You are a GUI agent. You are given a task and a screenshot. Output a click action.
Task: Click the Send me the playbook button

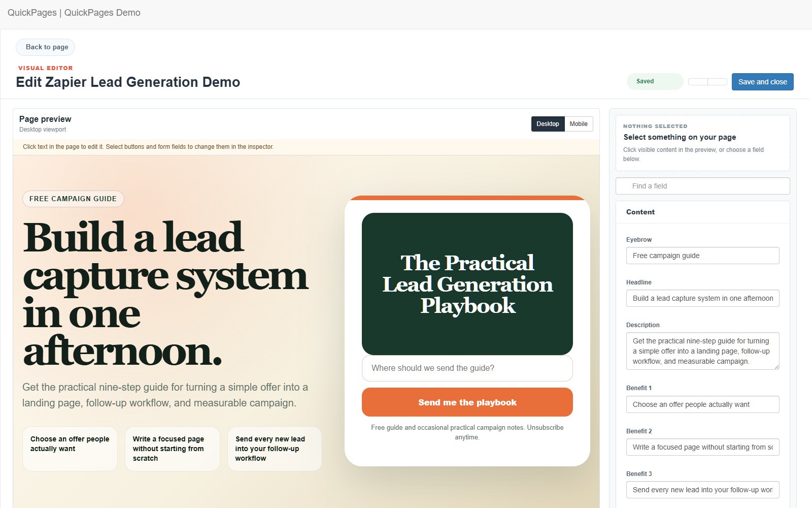tap(467, 402)
